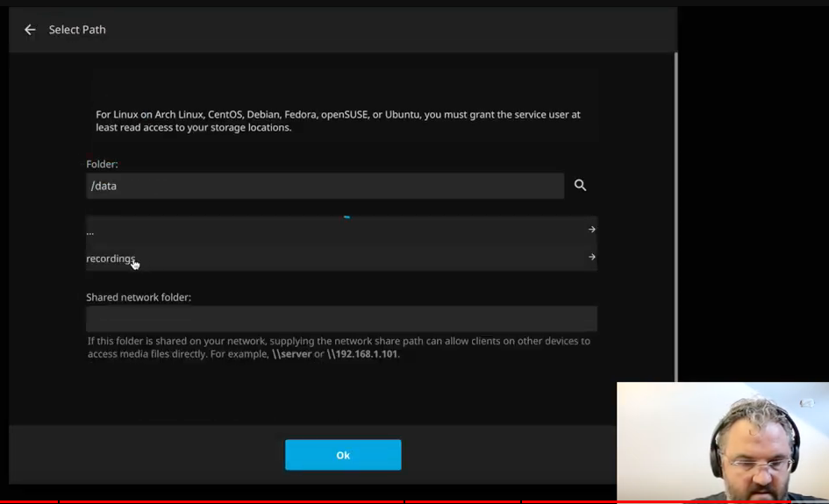Click the bold \\server example text

(x=291, y=354)
